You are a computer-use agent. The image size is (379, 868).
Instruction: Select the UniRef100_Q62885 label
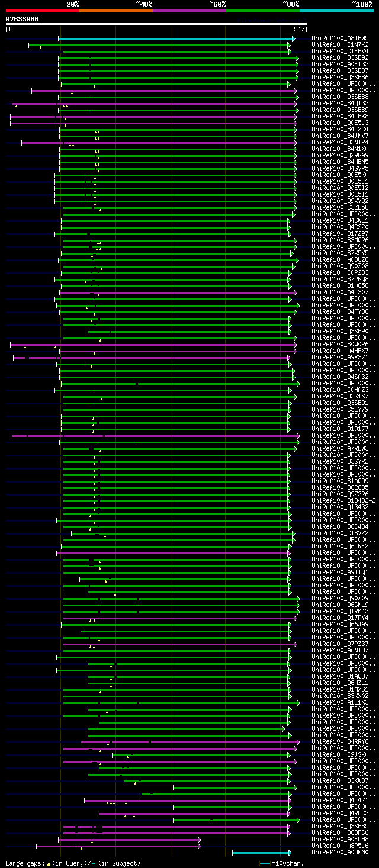tap(340, 488)
